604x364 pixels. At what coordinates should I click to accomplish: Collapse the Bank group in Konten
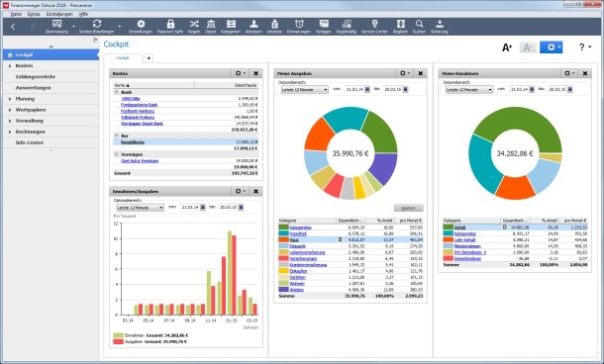coord(116,92)
